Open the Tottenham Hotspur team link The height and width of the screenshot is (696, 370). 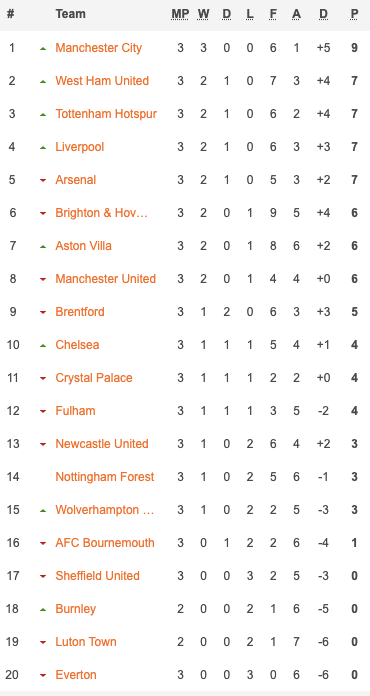[x=106, y=114]
